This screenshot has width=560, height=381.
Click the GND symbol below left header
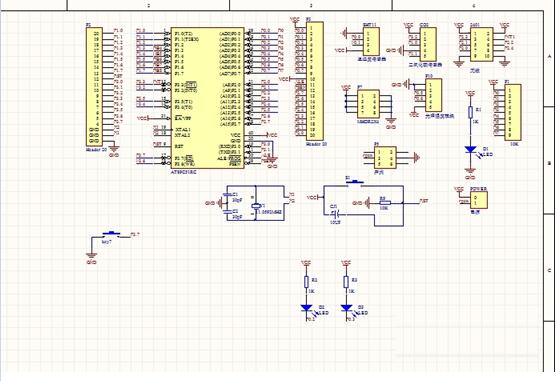[114, 149]
